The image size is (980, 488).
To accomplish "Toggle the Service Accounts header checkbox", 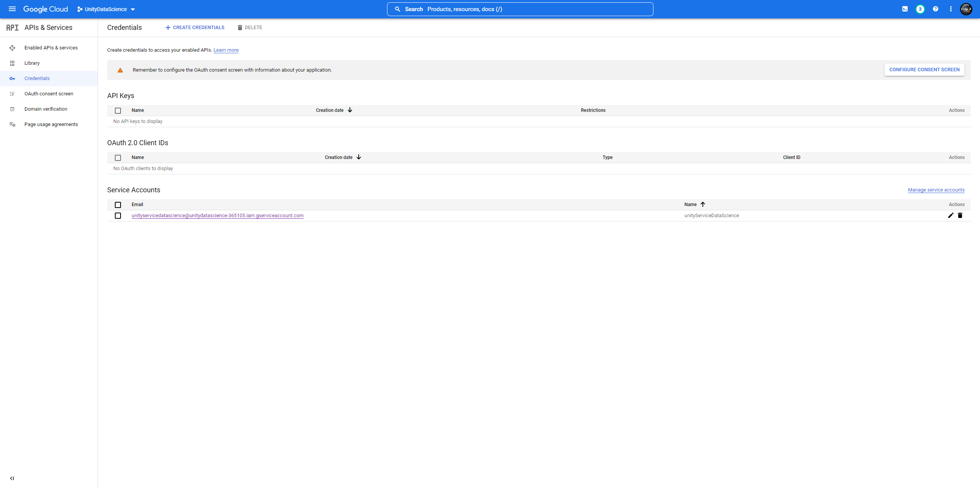I will (118, 205).
